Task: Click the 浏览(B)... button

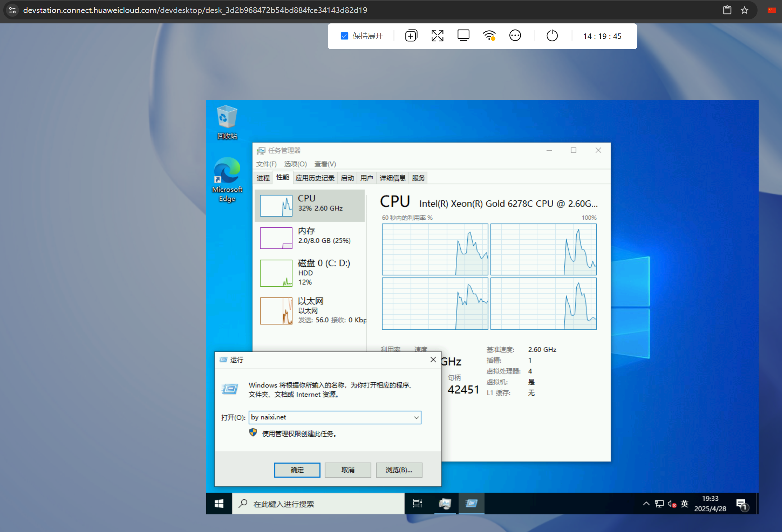Action: pos(399,470)
